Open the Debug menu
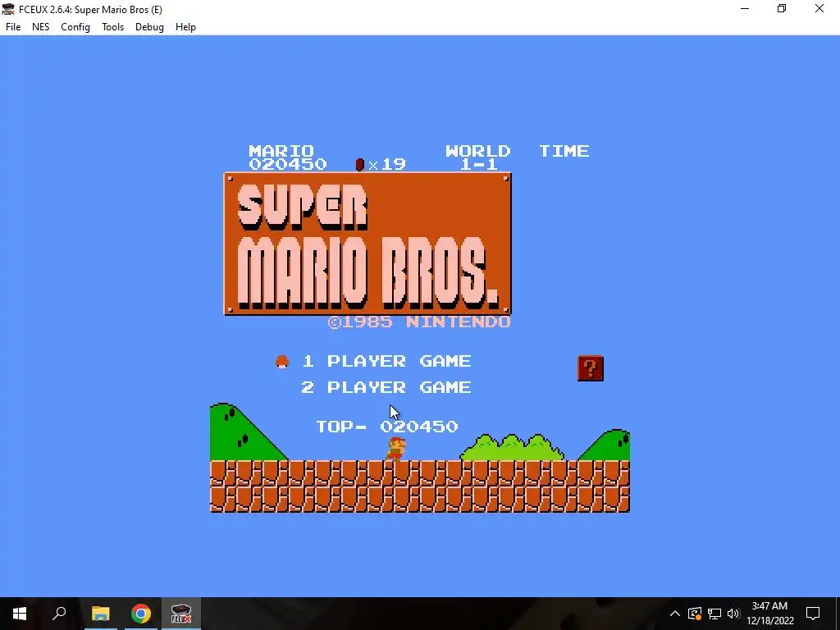 [149, 27]
